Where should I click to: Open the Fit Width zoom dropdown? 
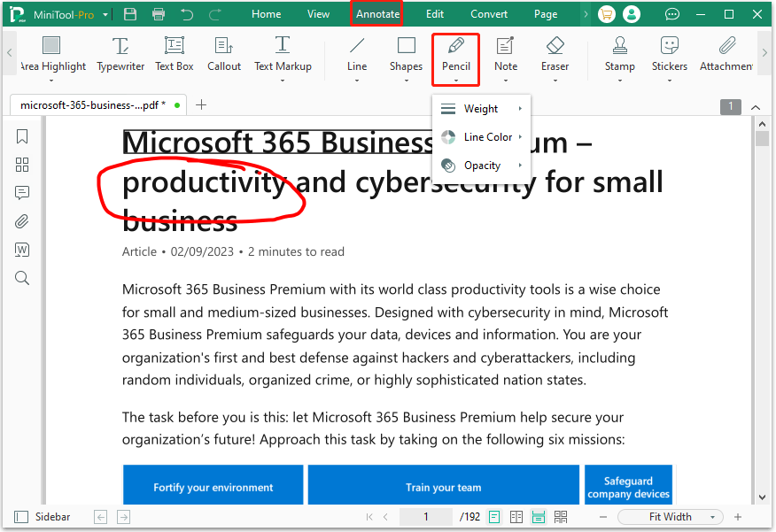point(670,517)
